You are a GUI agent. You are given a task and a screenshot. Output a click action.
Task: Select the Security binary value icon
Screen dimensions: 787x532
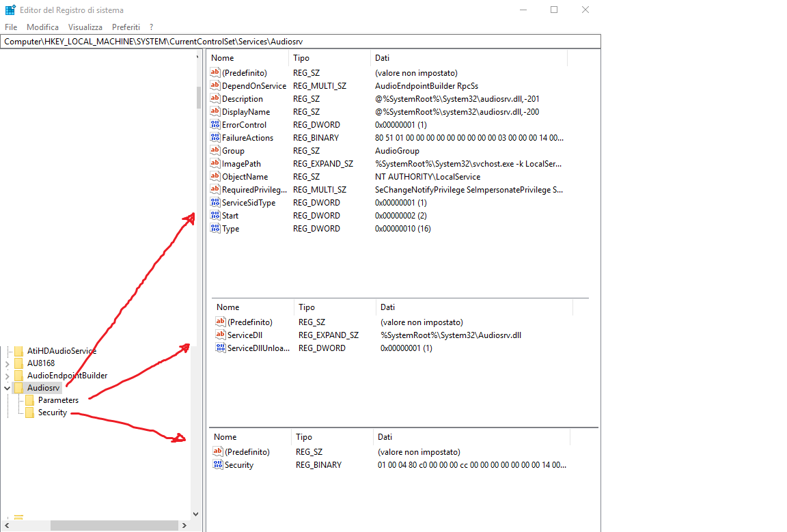click(218, 465)
